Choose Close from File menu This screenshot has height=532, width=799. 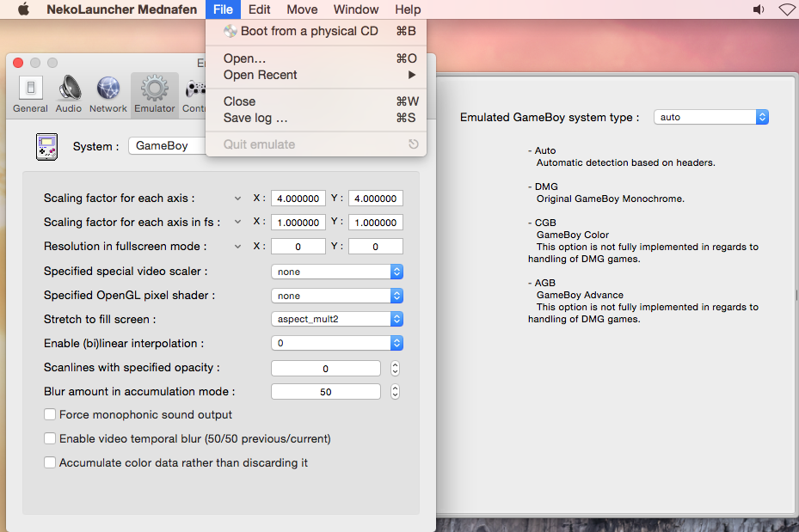tap(316, 101)
